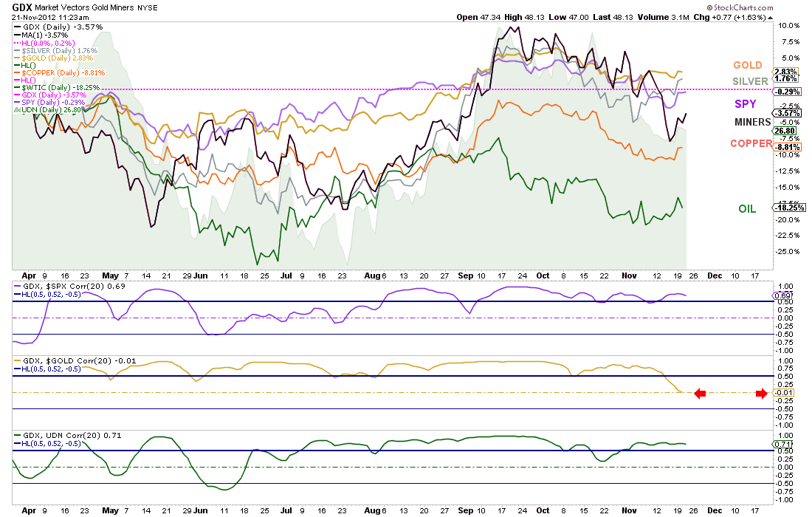Image resolution: width=812 pixels, height=517 pixels.
Task: Click the red COPPER series label
Action: (x=751, y=143)
